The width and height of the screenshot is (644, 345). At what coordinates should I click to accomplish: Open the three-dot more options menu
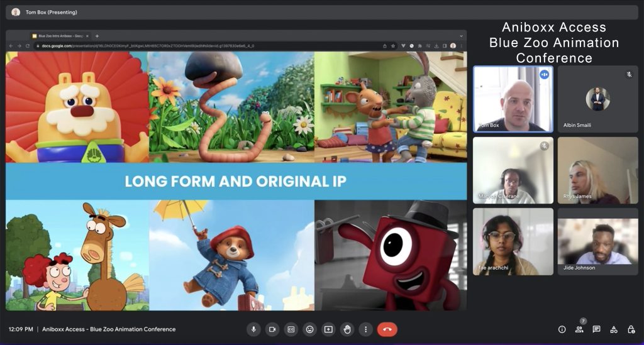pyautogui.click(x=365, y=329)
